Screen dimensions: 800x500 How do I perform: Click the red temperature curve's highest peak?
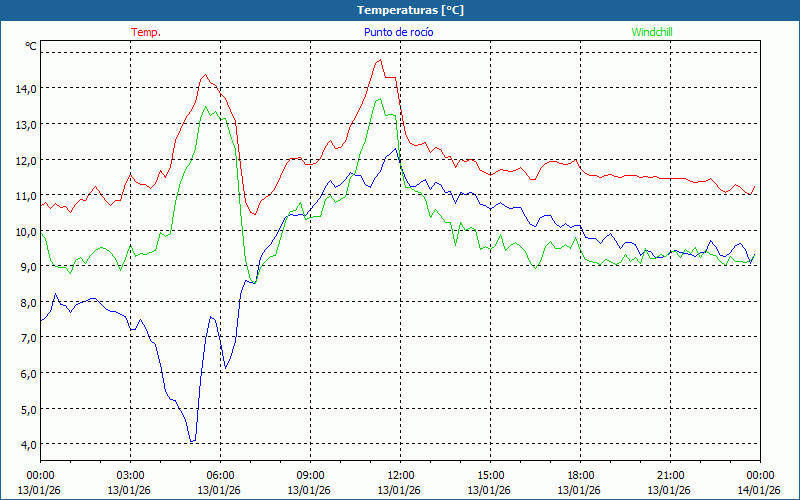click(x=379, y=60)
